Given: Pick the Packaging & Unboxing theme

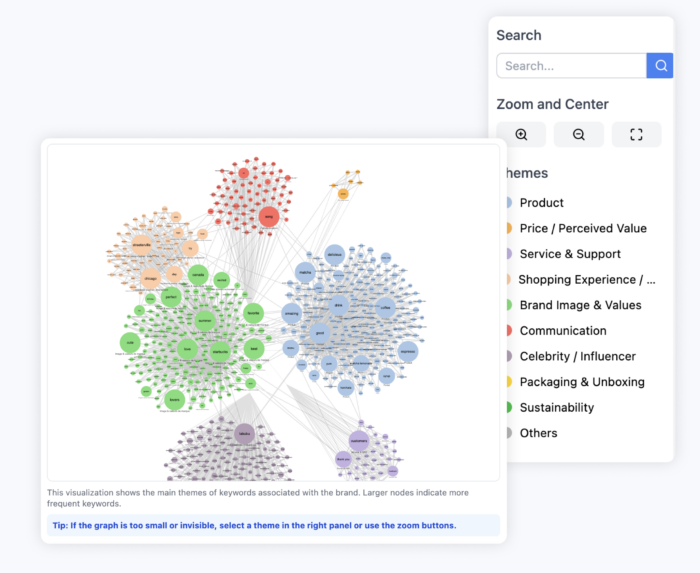Looking at the screenshot, I should click(582, 382).
